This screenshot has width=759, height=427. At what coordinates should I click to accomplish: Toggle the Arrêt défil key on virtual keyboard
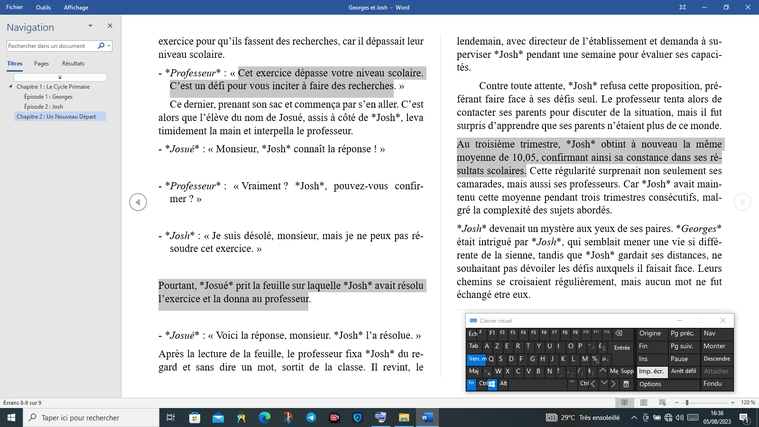(x=683, y=371)
